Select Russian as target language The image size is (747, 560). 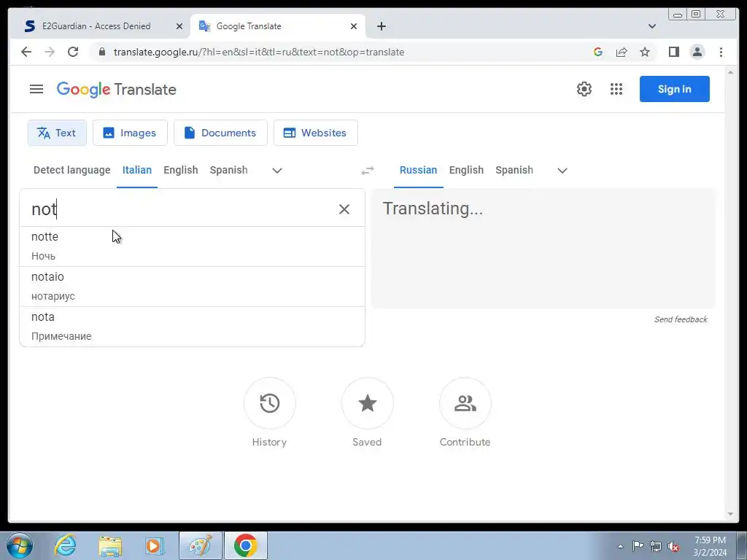418,170
